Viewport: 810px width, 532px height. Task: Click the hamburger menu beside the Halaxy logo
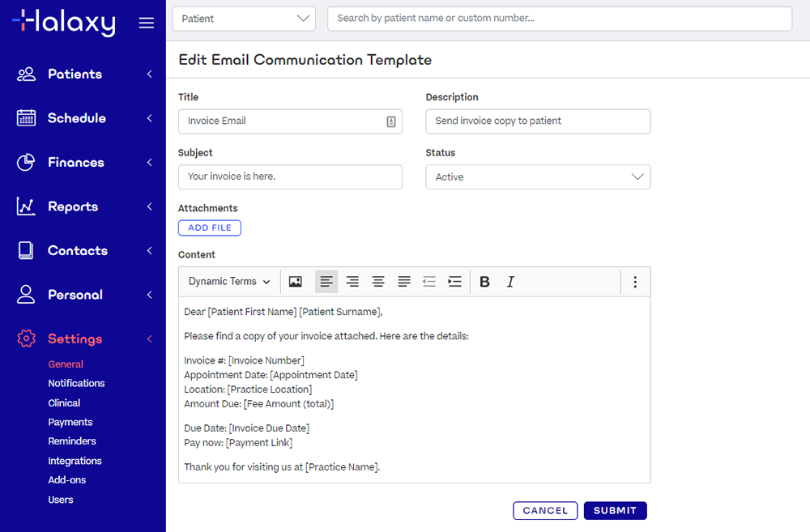point(146,22)
